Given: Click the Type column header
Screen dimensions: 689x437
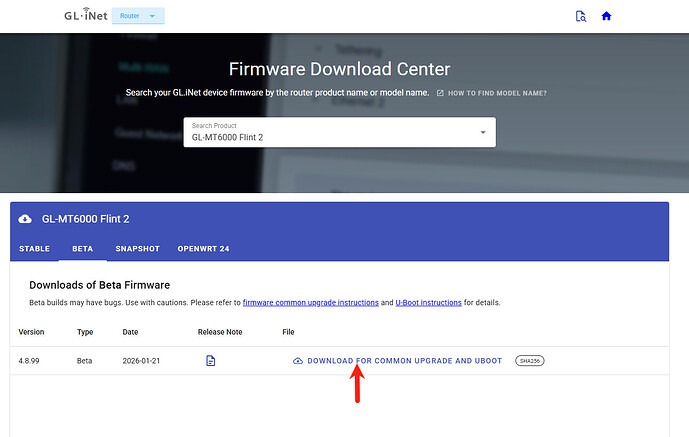Looking at the screenshot, I should click(85, 332).
